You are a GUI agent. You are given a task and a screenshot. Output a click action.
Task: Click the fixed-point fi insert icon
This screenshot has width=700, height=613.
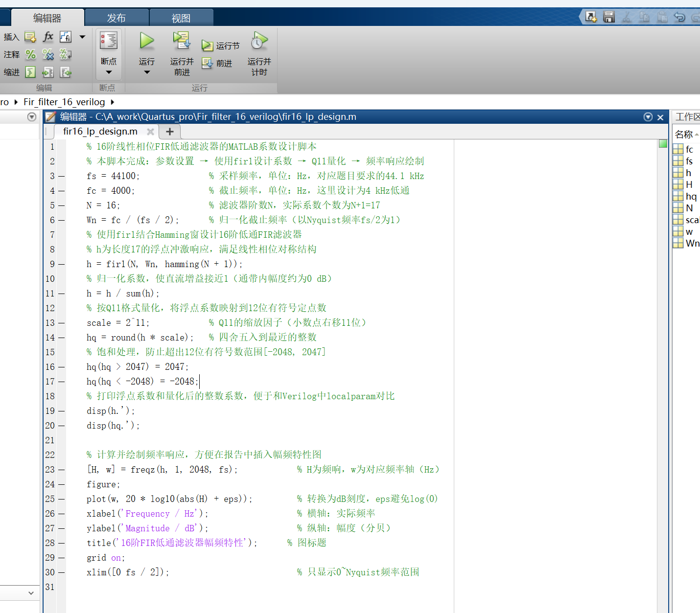coord(66,37)
